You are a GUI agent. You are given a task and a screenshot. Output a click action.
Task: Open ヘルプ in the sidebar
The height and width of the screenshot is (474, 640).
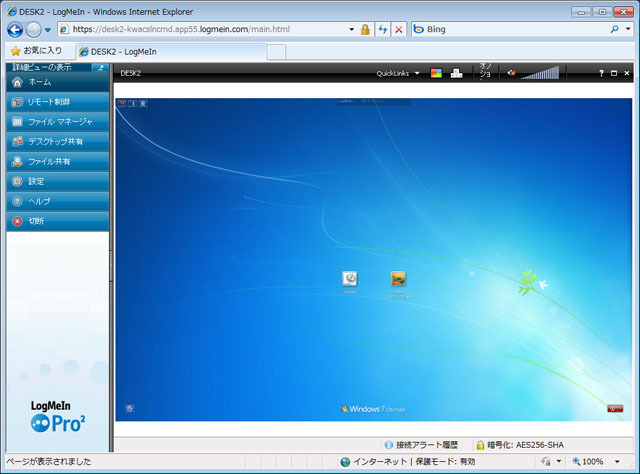pos(58,201)
